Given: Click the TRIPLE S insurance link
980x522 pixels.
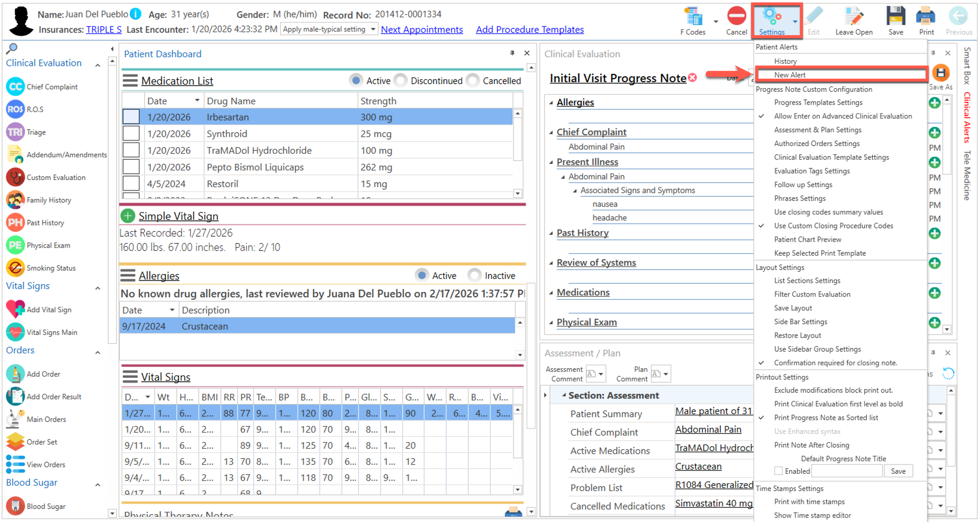Looking at the screenshot, I should tap(103, 30).
